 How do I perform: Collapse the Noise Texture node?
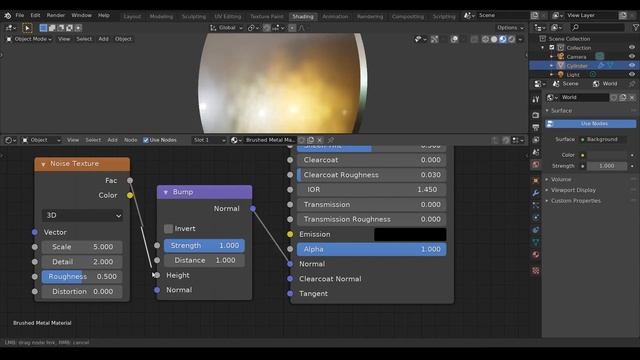(x=43, y=164)
